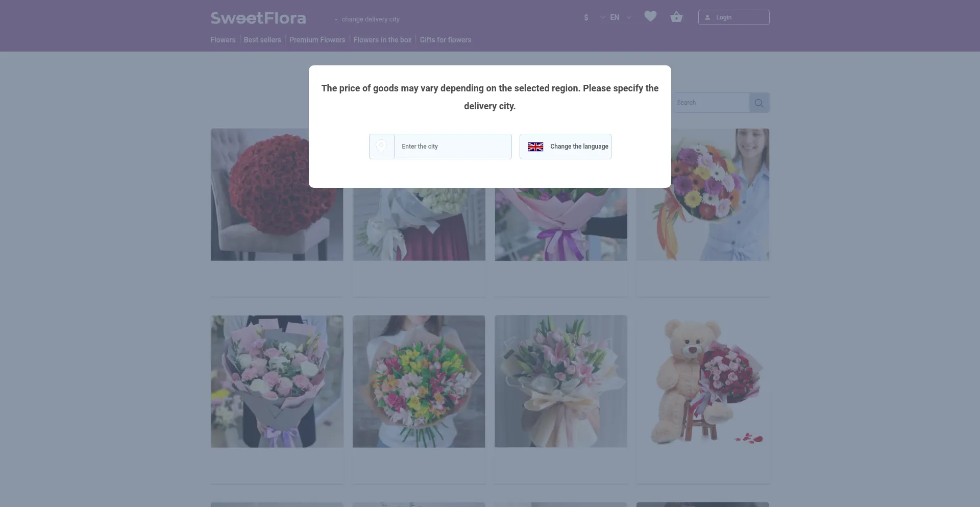Click the search magnifier icon
This screenshot has height=507, width=980.
pos(759,103)
